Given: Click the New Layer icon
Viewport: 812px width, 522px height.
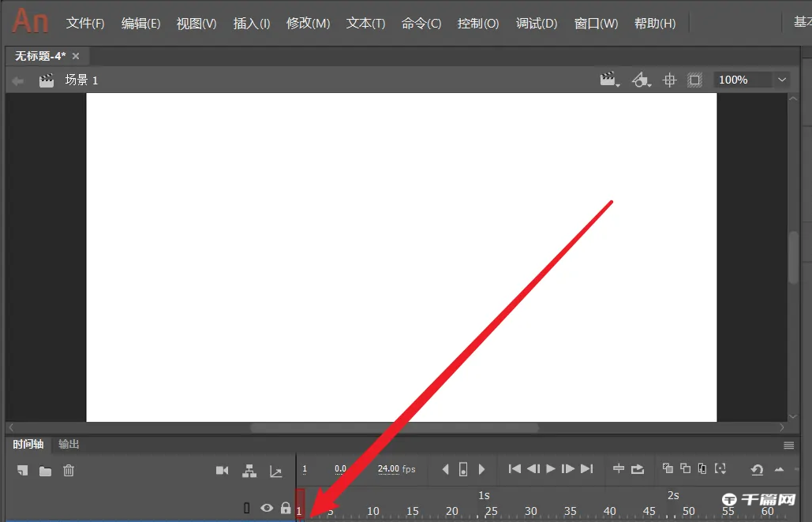Looking at the screenshot, I should 22,470.
